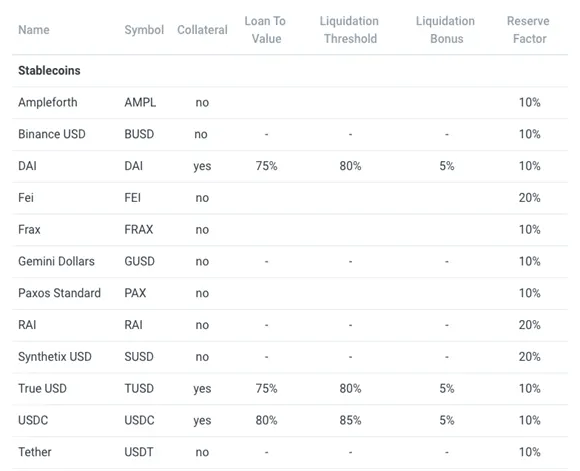The image size is (580, 471).
Task: Click the Ampleforth row name
Action: pos(48,102)
